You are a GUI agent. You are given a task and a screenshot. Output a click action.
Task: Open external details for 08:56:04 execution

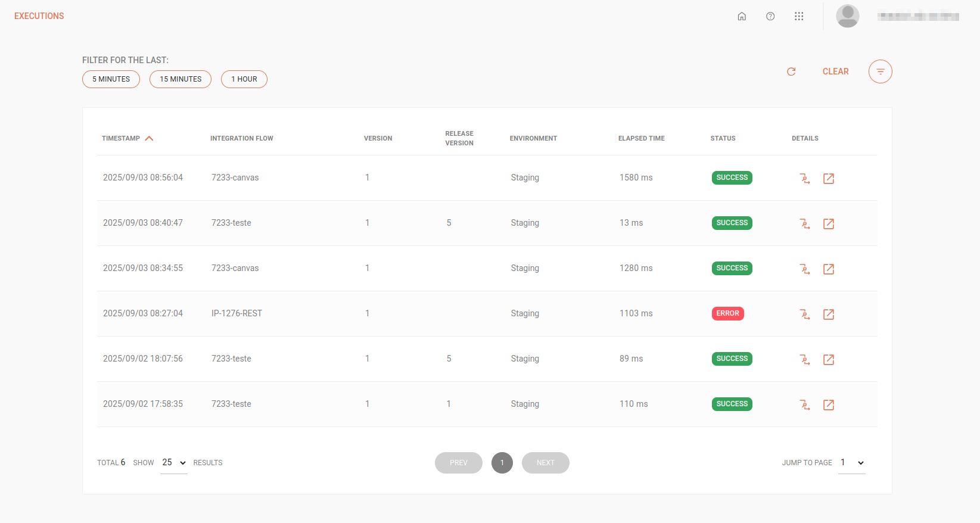828,178
